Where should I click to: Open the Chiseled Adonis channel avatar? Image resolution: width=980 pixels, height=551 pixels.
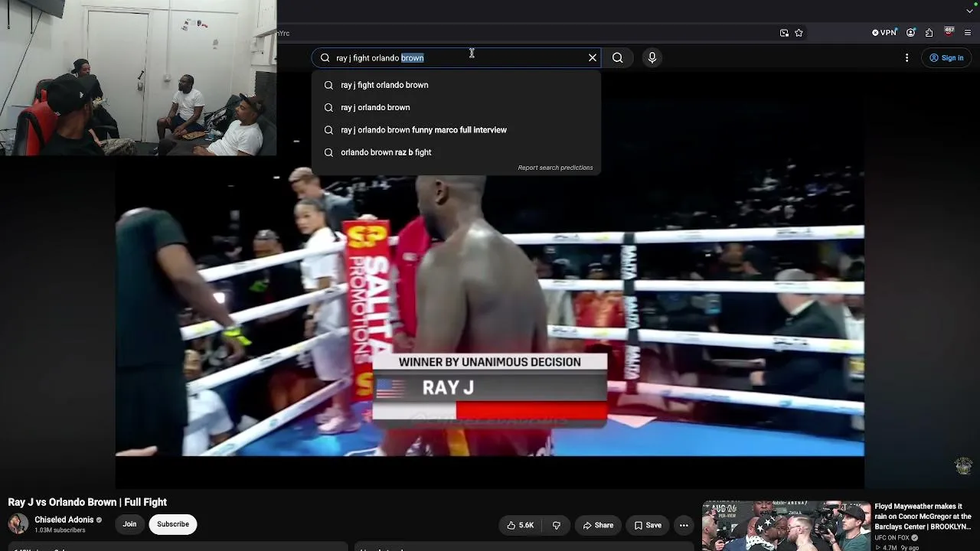point(18,524)
